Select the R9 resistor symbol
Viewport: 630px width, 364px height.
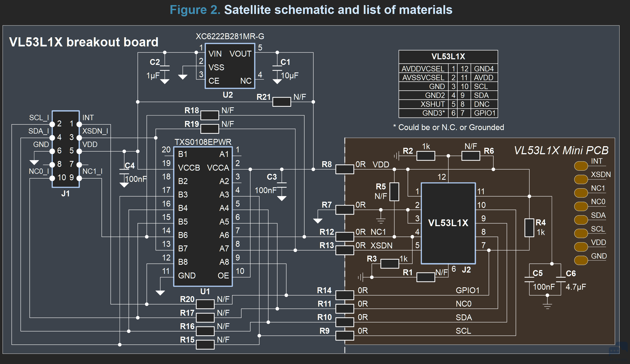pyautogui.click(x=345, y=336)
